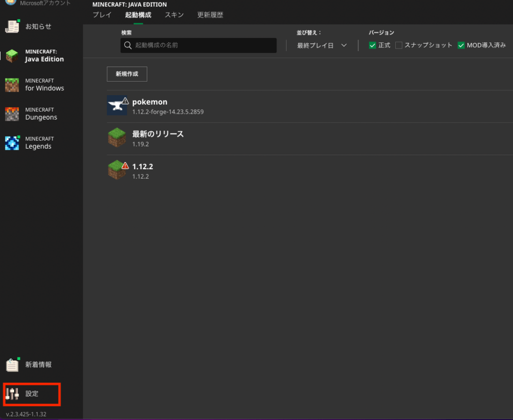Click the for Windows sidebar label

[x=45, y=88]
